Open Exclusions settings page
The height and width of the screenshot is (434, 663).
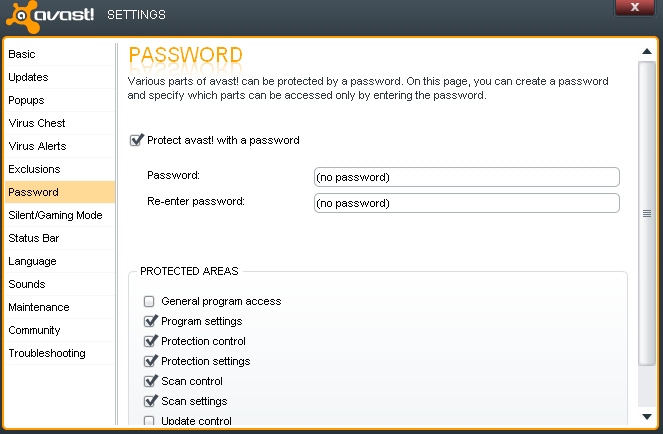coord(60,169)
